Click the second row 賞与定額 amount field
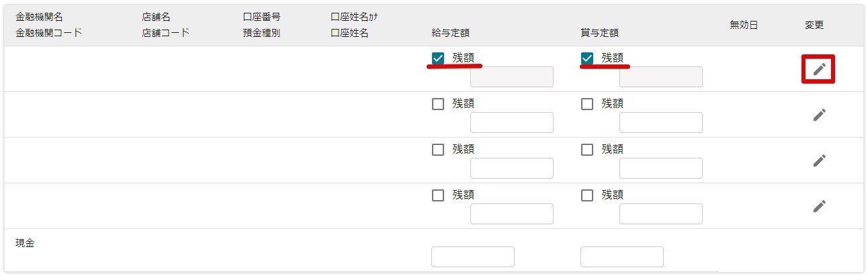This screenshot has width=868, height=280. pyautogui.click(x=661, y=123)
